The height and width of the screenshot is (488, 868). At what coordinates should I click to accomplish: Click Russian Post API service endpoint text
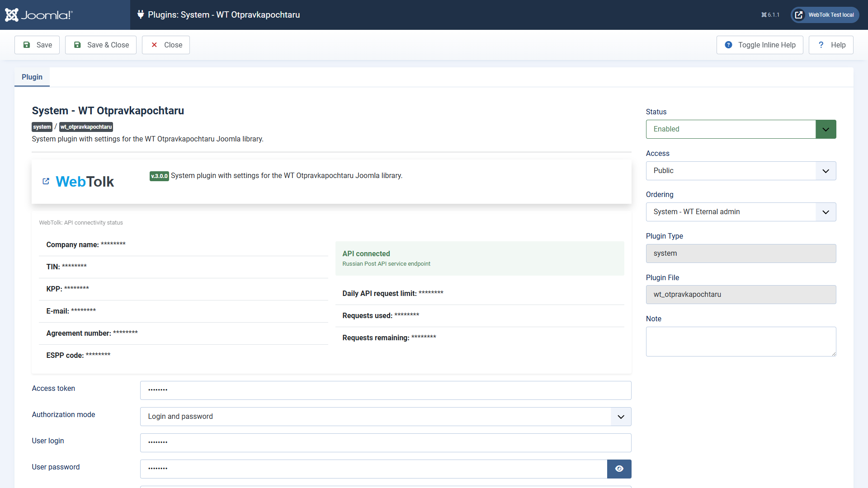click(x=387, y=264)
